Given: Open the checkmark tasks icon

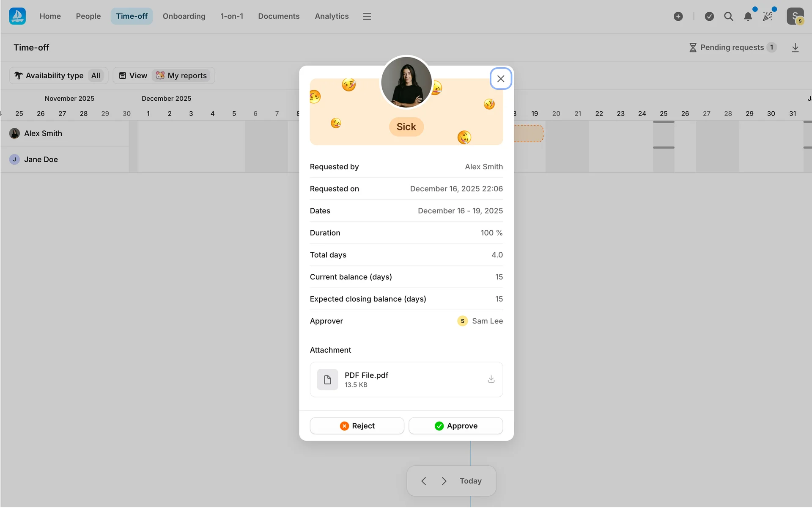Looking at the screenshot, I should [709, 17].
